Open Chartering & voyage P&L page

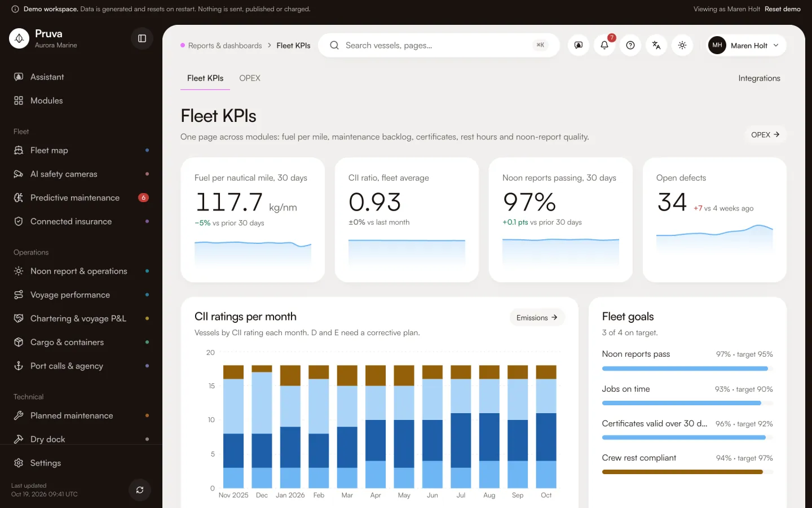81,318
